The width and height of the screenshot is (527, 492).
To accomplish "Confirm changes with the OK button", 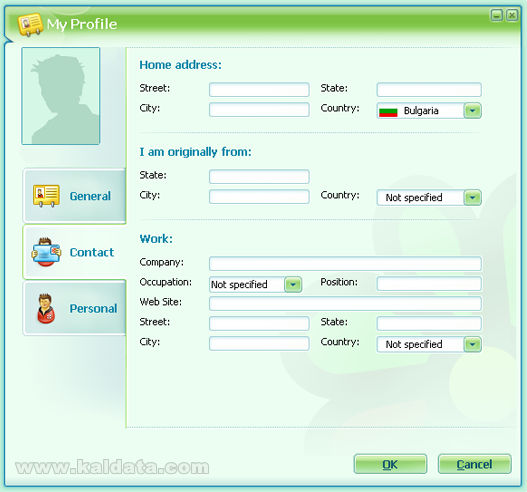I will (x=390, y=464).
